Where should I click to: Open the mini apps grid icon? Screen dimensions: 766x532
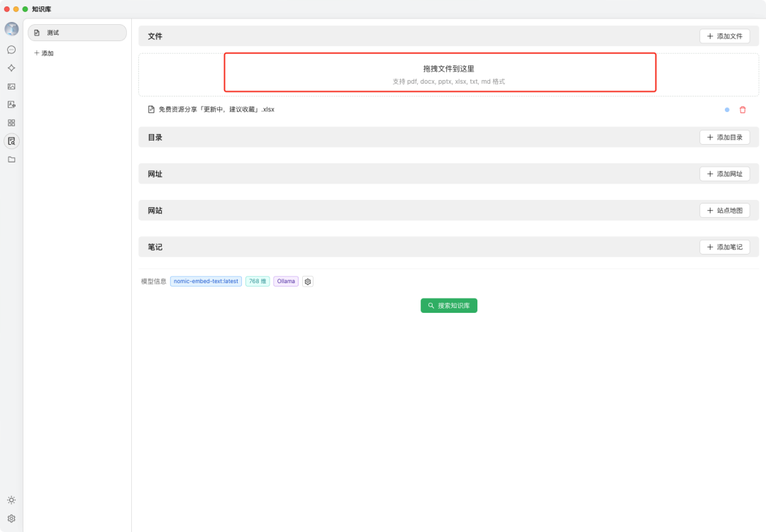[x=12, y=123]
